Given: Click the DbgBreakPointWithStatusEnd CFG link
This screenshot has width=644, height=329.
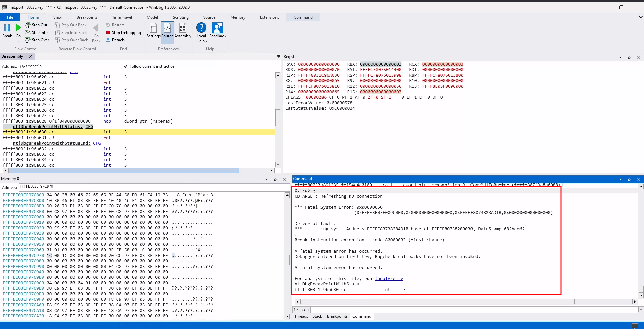Looking at the screenshot, I should (97, 143).
